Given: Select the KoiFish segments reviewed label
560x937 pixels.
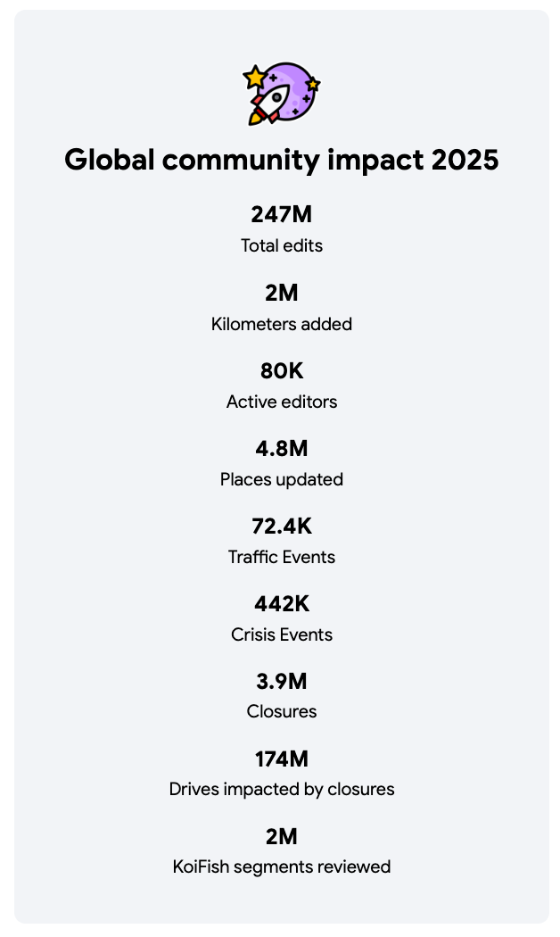Looking at the screenshot, I should pos(281,867).
